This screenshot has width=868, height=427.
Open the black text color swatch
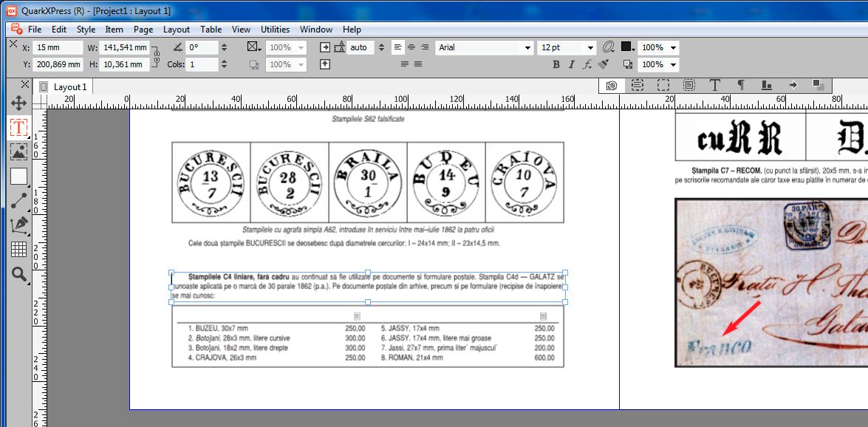[627, 47]
